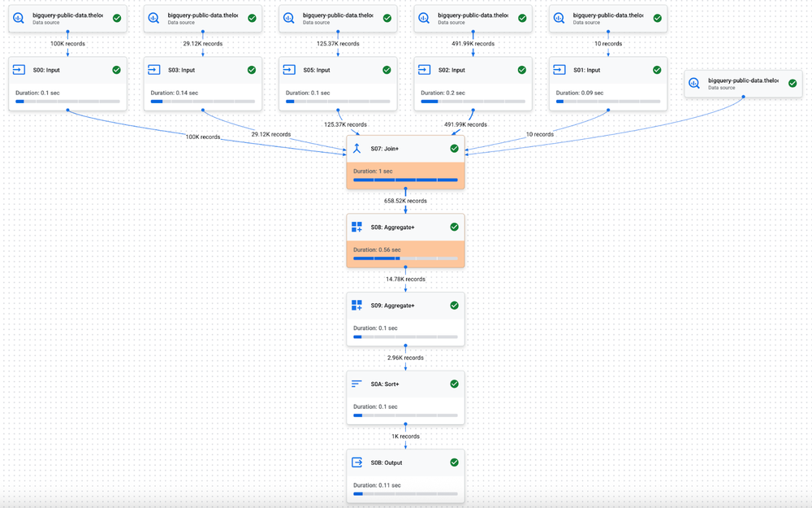The height and width of the screenshot is (508, 812).
Task: Click 'Duration: 0.14 sec' text
Action: [175, 93]
